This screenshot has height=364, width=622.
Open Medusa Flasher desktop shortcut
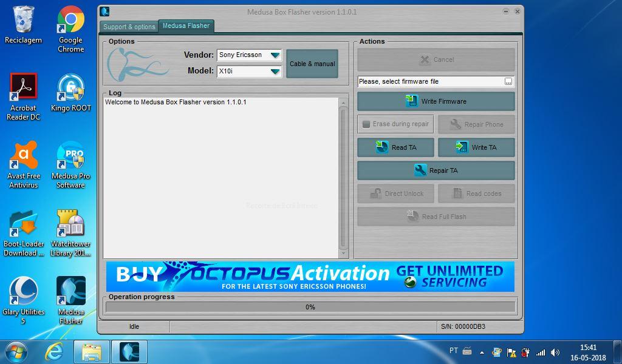click(70, 300)
